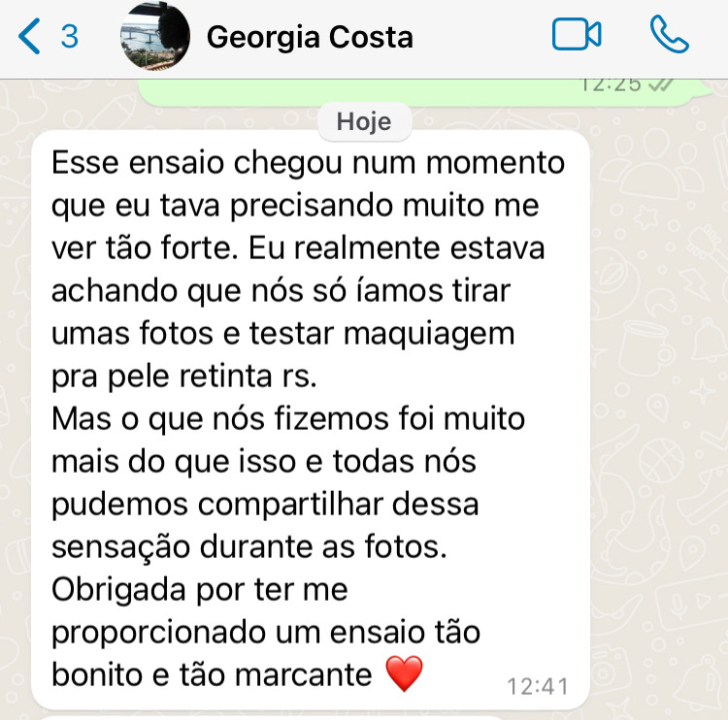Tap the double check marks on sent message

[660, 85]
